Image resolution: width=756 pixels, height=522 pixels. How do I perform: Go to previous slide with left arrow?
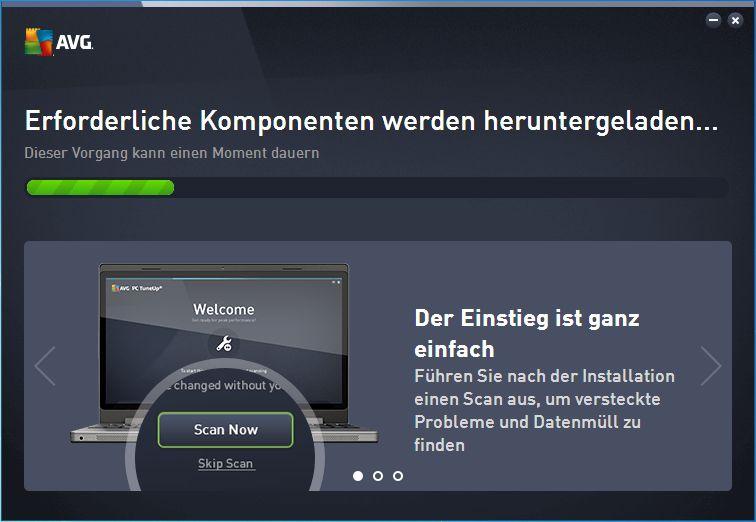[45, 366]
